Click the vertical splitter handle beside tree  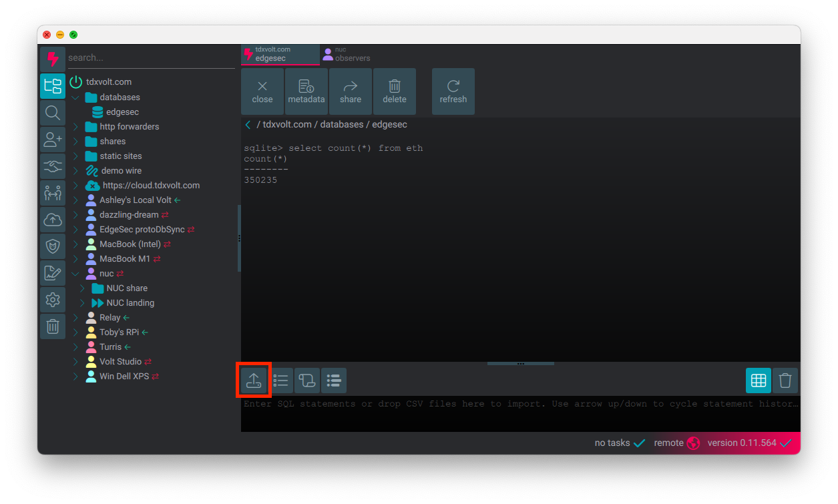pyautogui.click(x=239, y=238)
